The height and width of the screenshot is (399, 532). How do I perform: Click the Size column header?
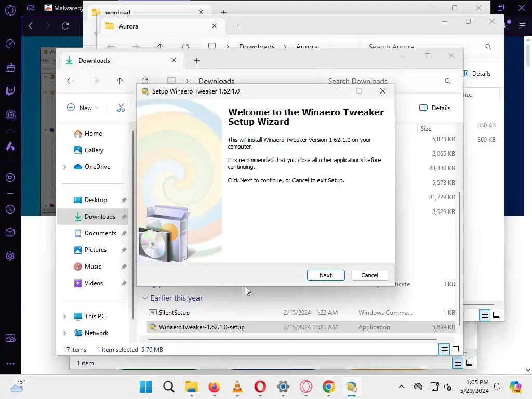coord(426,129)
